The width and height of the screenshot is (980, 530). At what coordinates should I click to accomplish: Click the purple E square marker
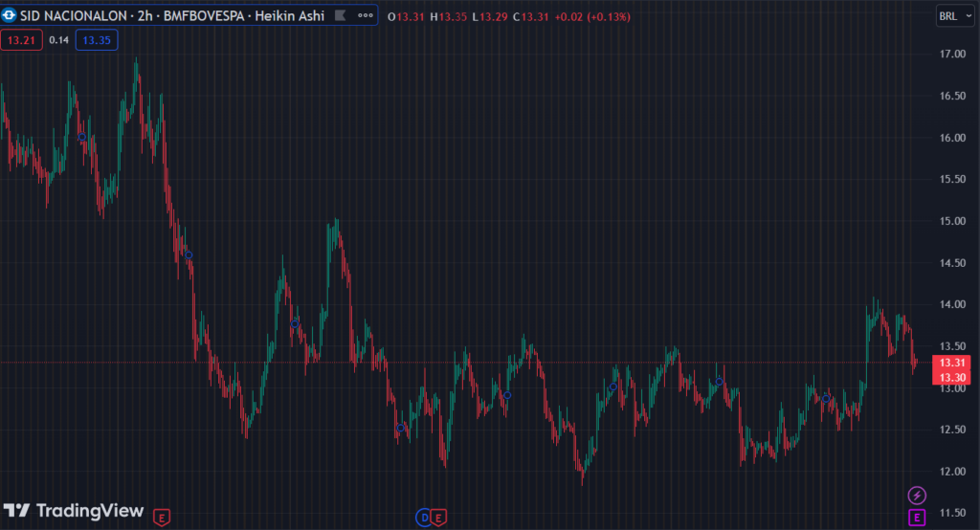click(916, 518)
